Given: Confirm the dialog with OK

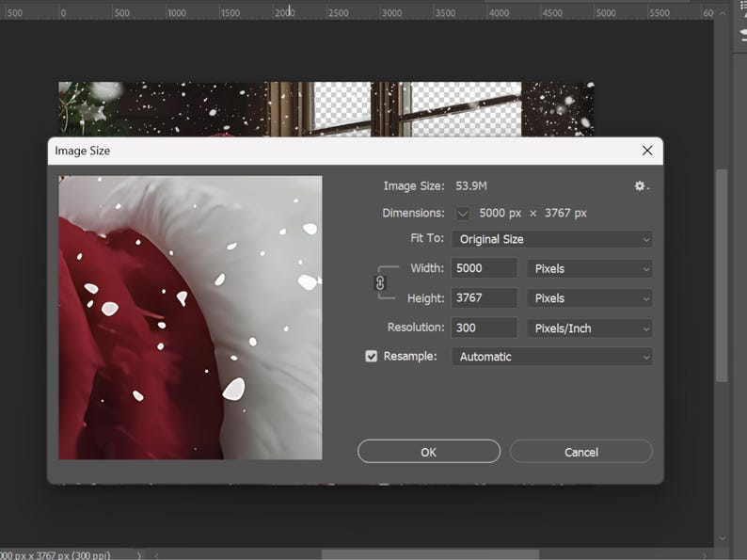Looking at the screenshot, I should click(429, 452).
